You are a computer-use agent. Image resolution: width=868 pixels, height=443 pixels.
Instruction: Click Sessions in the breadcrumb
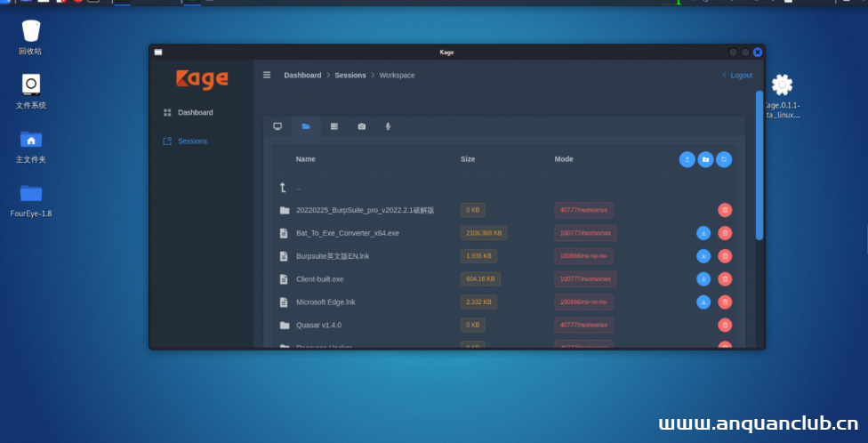tap(350, 76)
